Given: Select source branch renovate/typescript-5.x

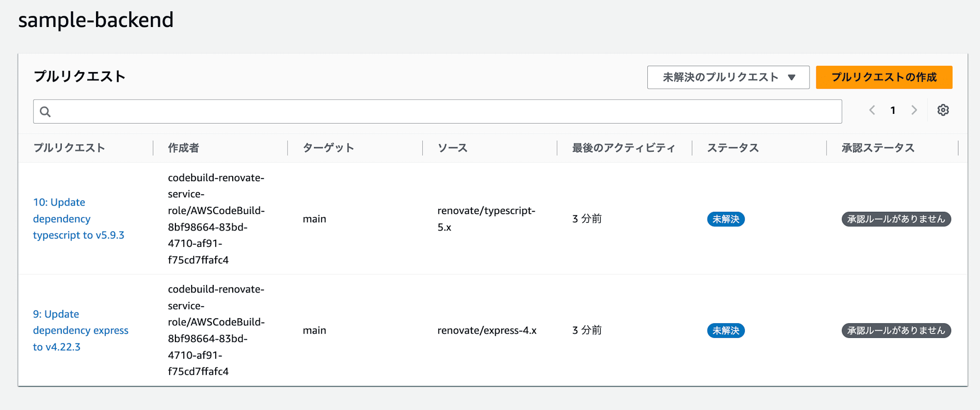Looking at the screenshot, I should (x=486, y=219).
